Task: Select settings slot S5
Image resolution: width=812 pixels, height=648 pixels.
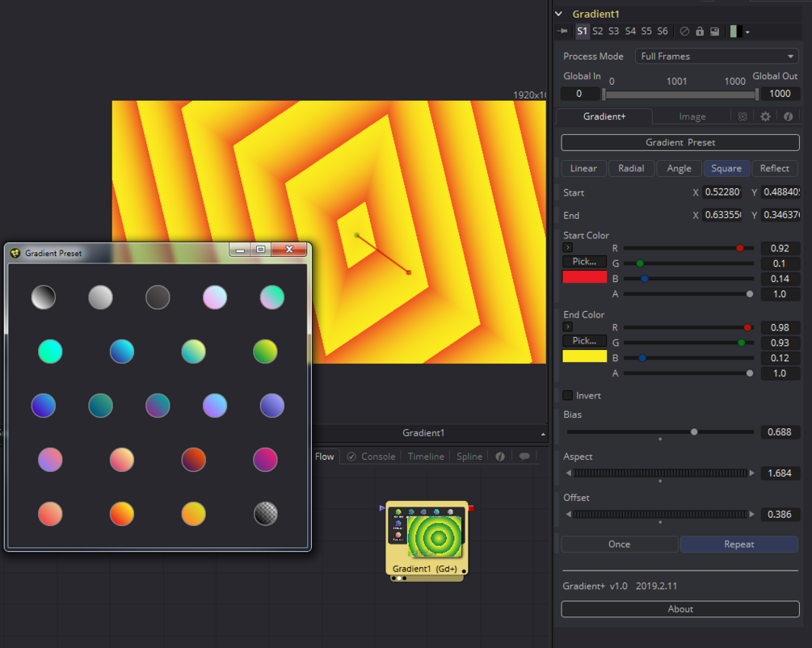Action: (x=646, y=31)
